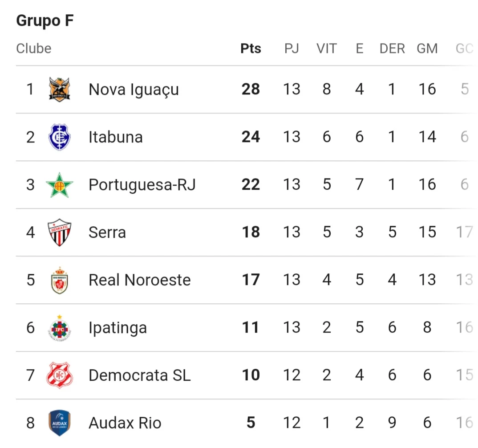478x448 pixels.
Task: Click the Democrata SL red crest
Action: [x=60, y=375]
